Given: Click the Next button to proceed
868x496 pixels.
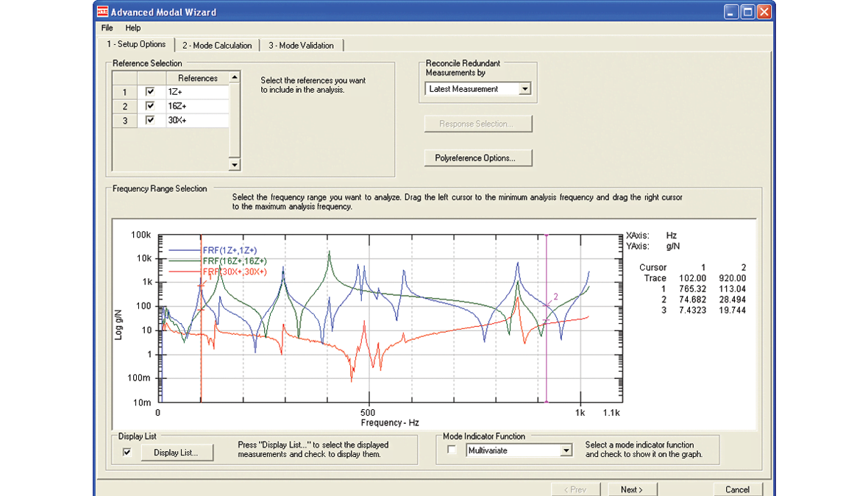Looking at the screenshot, I should pyautogui.click(x=632, y=489).
